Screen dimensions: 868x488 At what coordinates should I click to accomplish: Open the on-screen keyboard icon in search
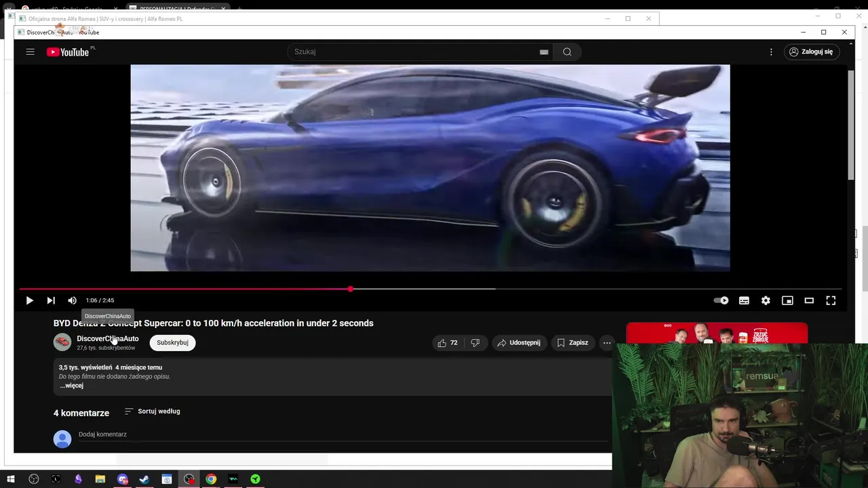coord(544,52)
